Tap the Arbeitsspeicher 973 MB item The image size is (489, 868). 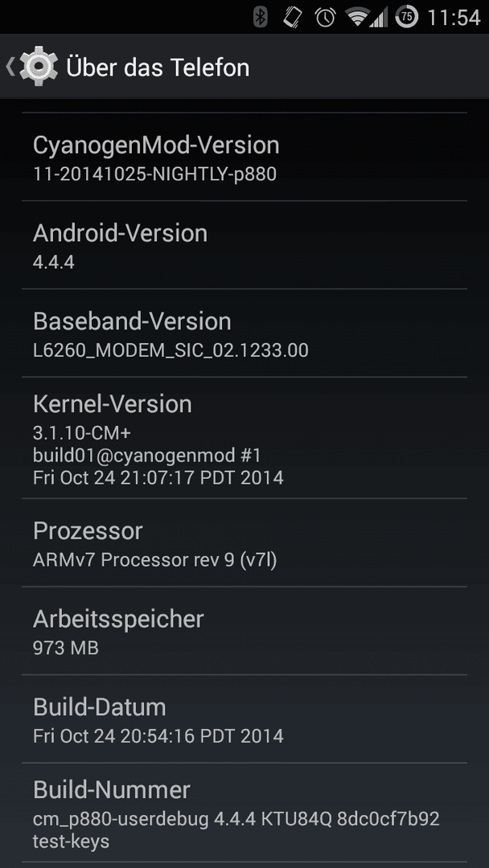pos(244,631)
